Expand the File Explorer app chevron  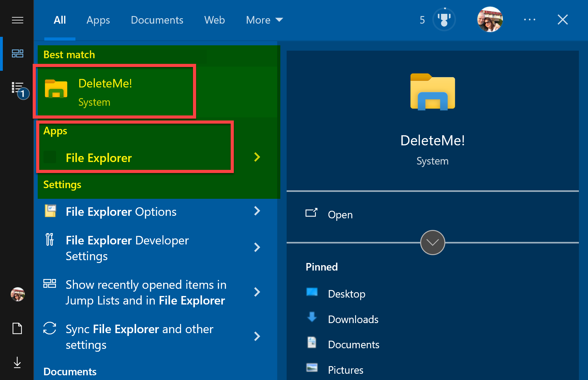[x=257, y=157]
